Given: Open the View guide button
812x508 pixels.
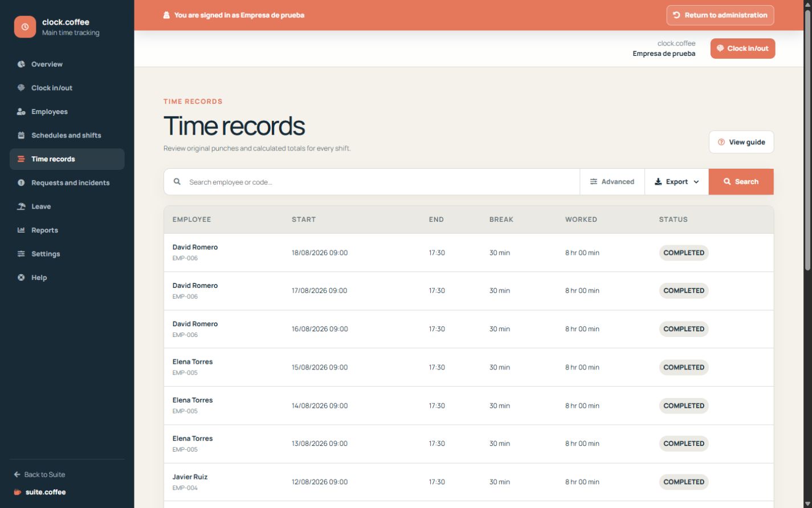Looking at the screenshot, I should (741, 142).
